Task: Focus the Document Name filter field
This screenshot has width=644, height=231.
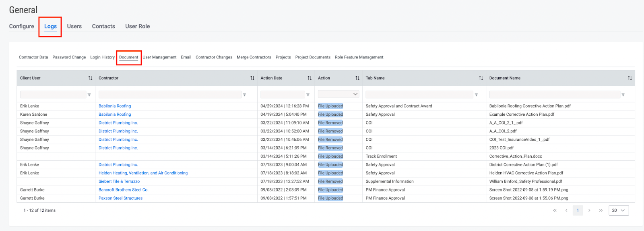Action: pyautogui.click(x=555, y=94)
